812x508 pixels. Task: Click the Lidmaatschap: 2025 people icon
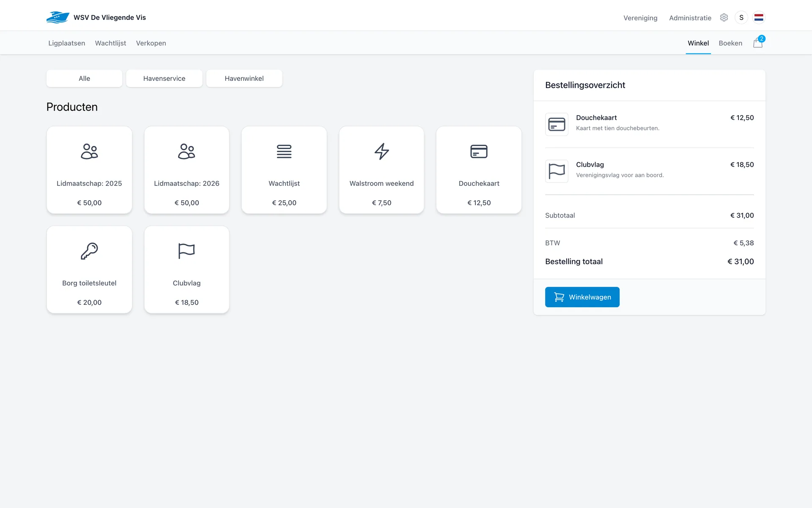coord(89,151)
